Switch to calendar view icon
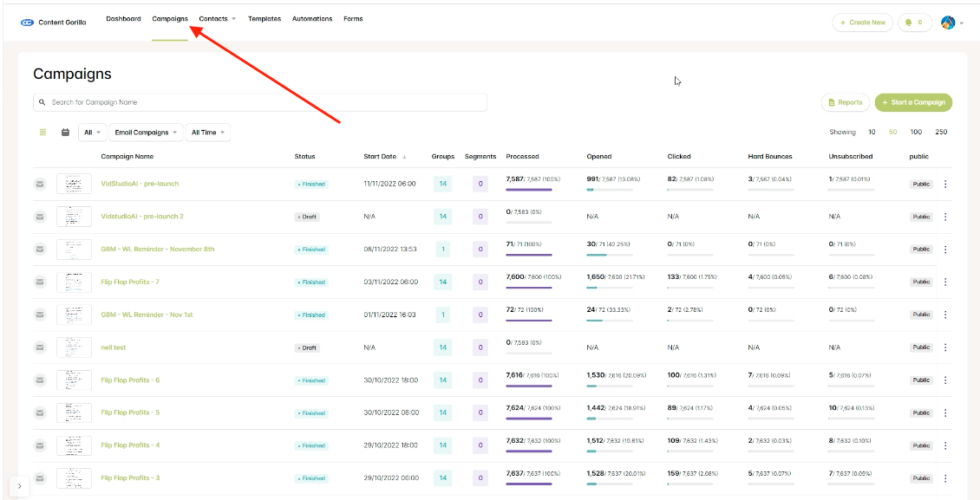The image size is (980, 500). tap(65, 133)
